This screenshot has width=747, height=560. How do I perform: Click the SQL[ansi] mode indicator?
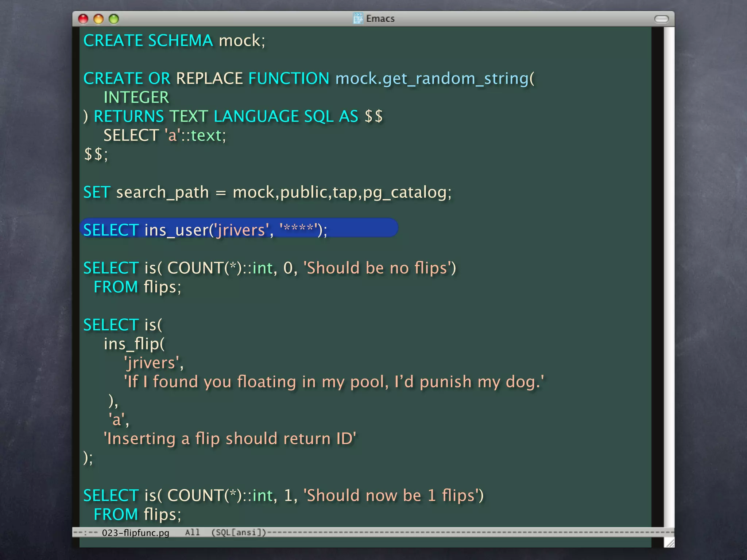pyautogui.click(x=239, y=532)
